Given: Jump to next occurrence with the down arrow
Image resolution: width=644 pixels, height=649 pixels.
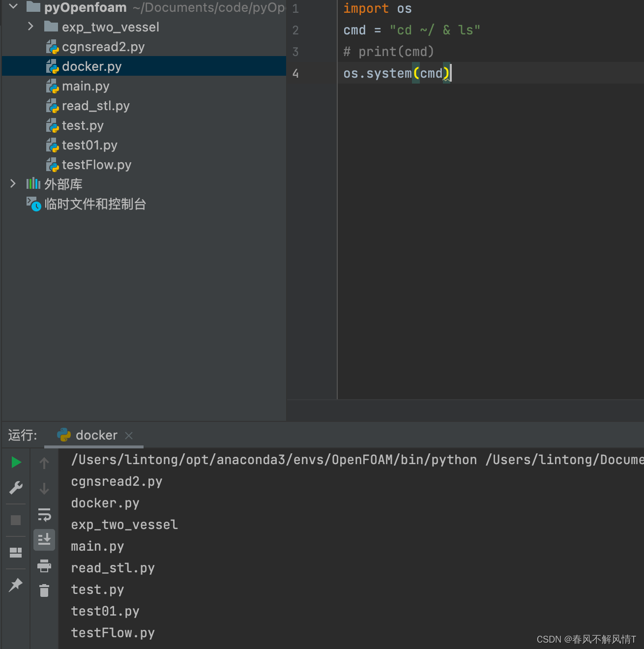Looking at the screenshot, I should 44,489.
